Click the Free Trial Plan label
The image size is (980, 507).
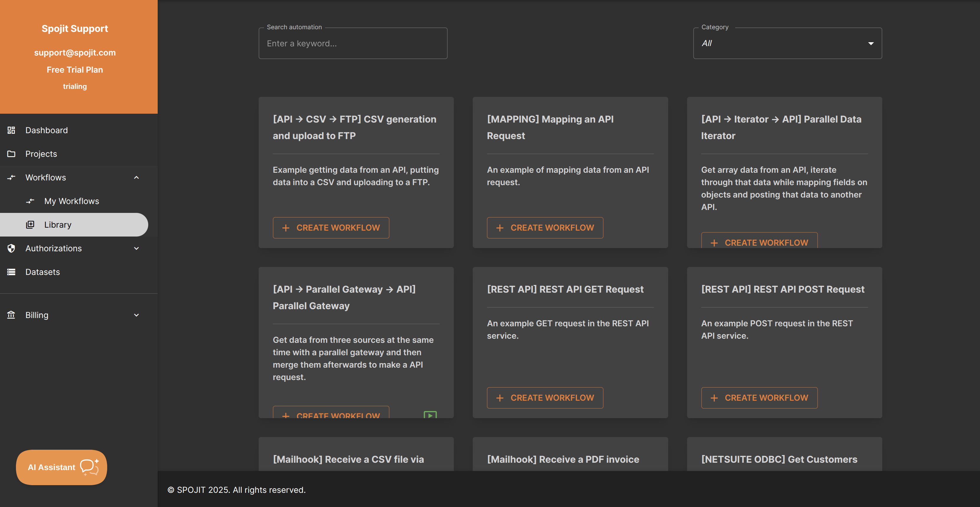[x=75, y=70]
